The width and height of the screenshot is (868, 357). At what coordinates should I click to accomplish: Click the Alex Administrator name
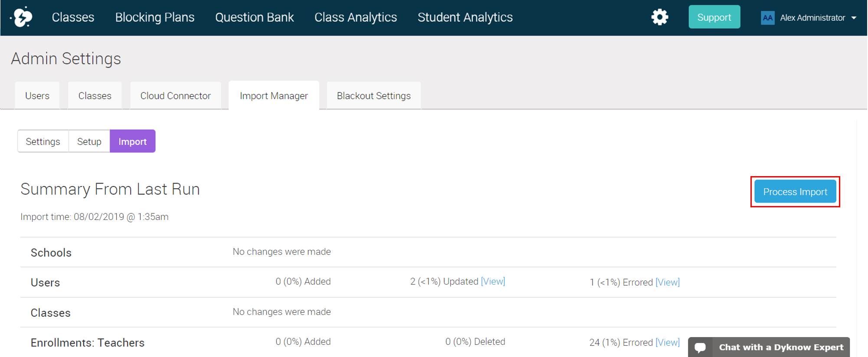[x=812, y=18]
